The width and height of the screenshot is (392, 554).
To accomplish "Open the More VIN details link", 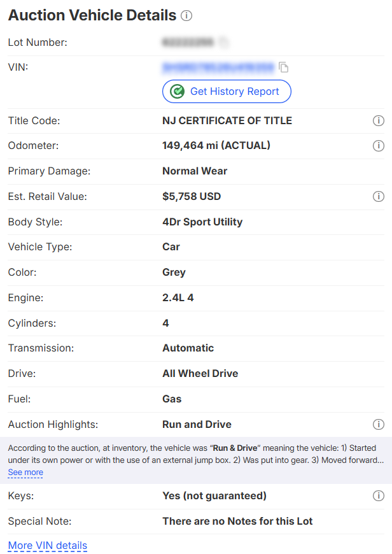I will (47, 546).
